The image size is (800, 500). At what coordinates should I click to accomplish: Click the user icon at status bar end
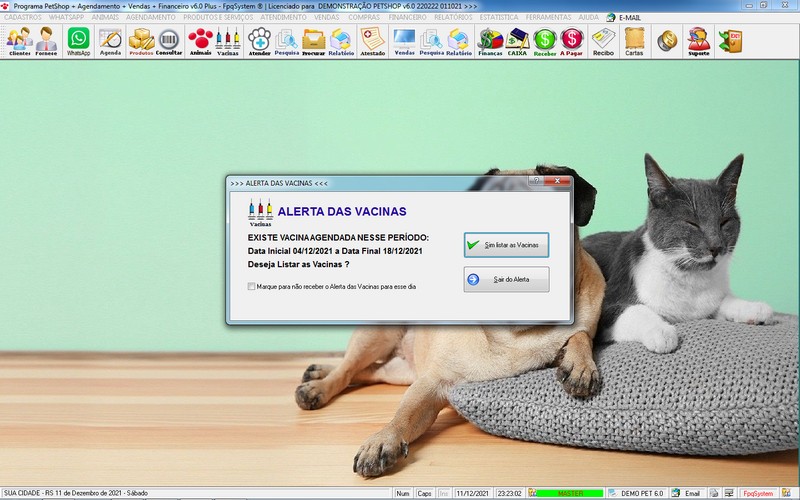point(786,493)
